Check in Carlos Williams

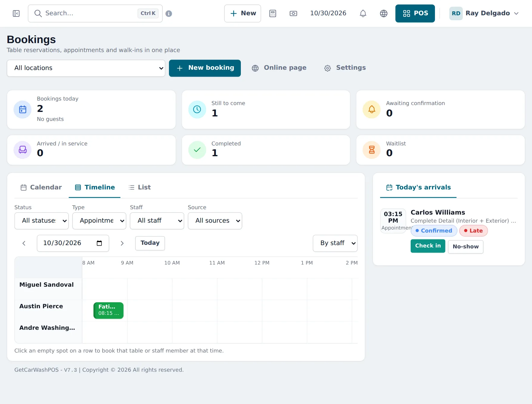pos(428,246)
